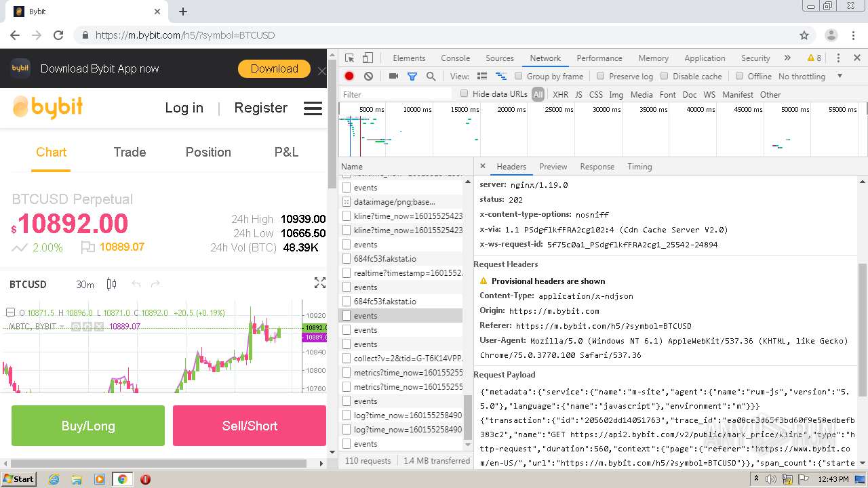
Task: Open the Performance tab
Action: pyautogui.click(x=599, y=58)
